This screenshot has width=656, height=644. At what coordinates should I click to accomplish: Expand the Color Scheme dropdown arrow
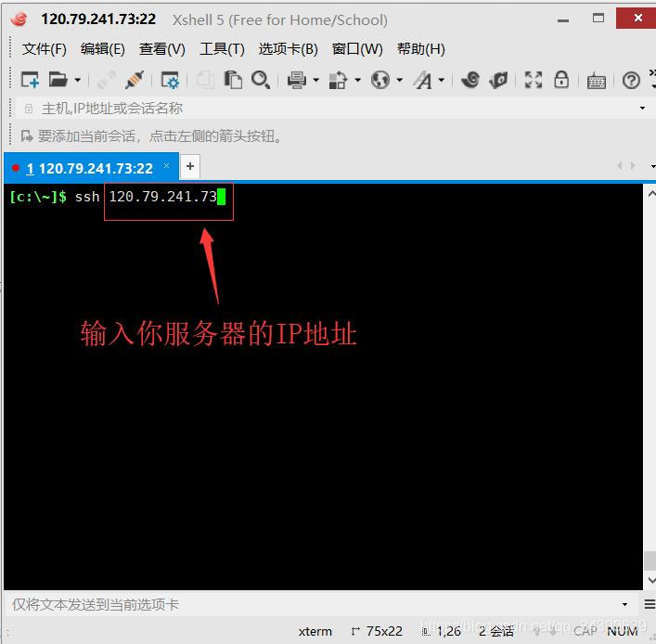(358, 80)
